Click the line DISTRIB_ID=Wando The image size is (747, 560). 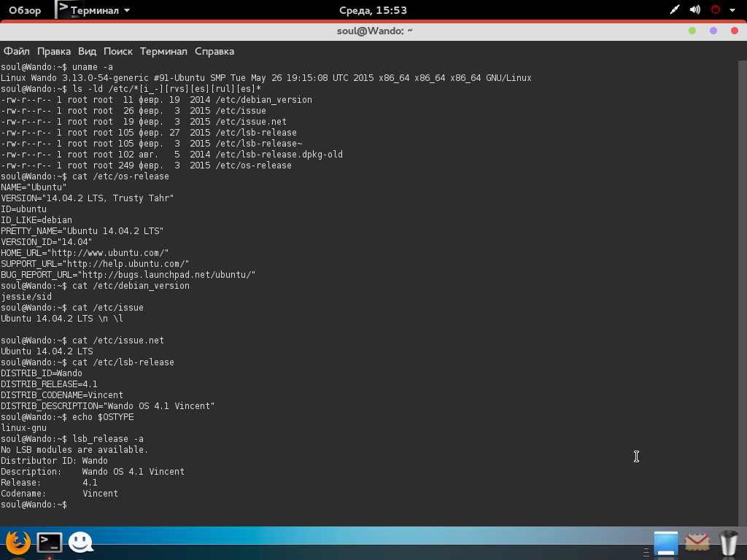(42, 374)
